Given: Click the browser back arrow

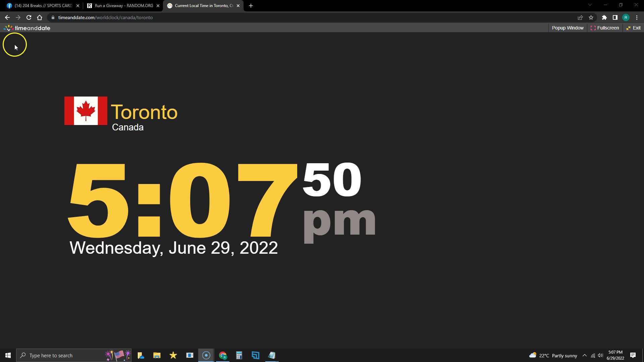Looking at the screenshot, I should coord(7,17).
